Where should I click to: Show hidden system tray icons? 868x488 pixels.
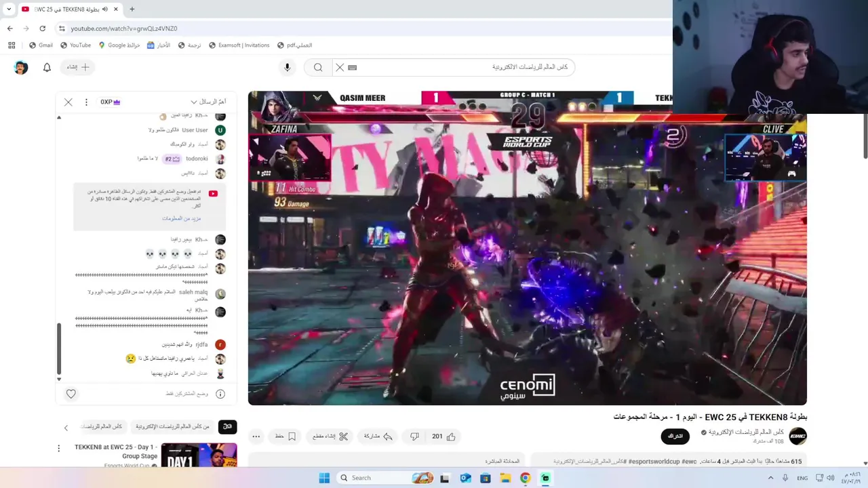tap(770, 478)
